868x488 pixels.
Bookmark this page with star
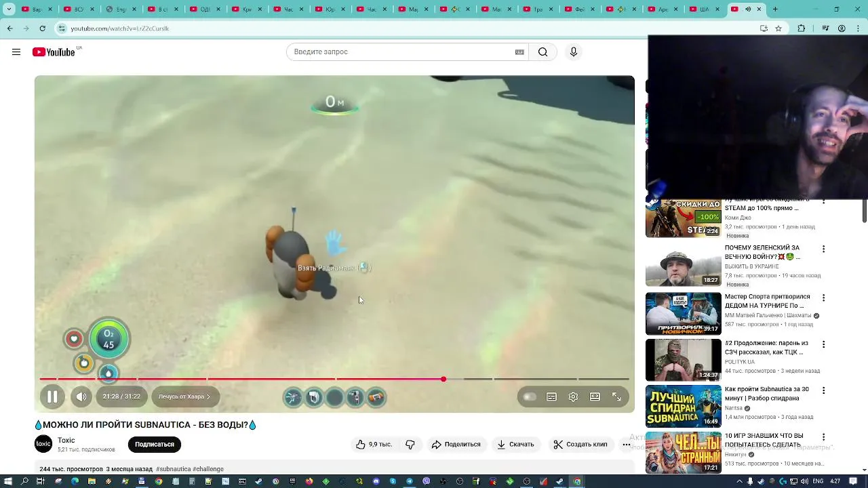[778, 28]
